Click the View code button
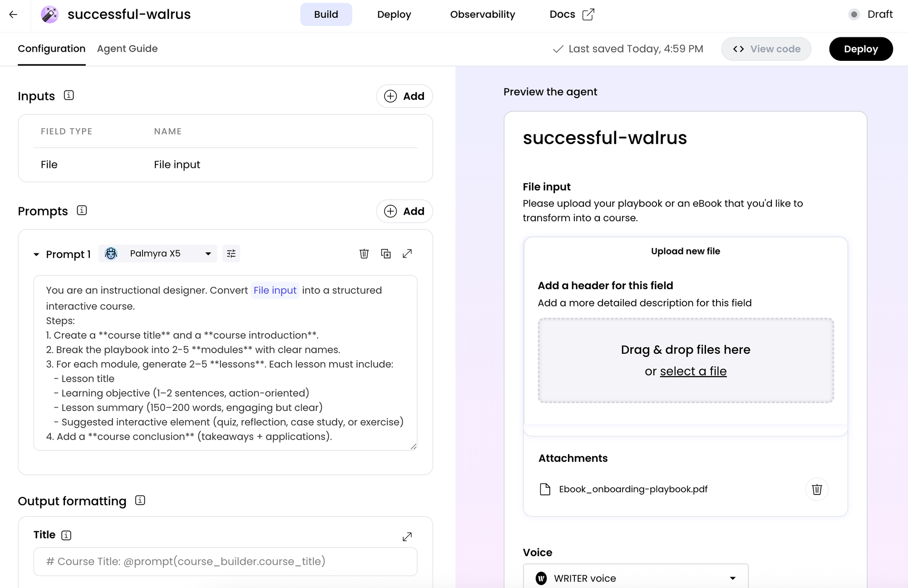Screen dimensions: 908x588 pyautogui.click(x=766, y=49)
